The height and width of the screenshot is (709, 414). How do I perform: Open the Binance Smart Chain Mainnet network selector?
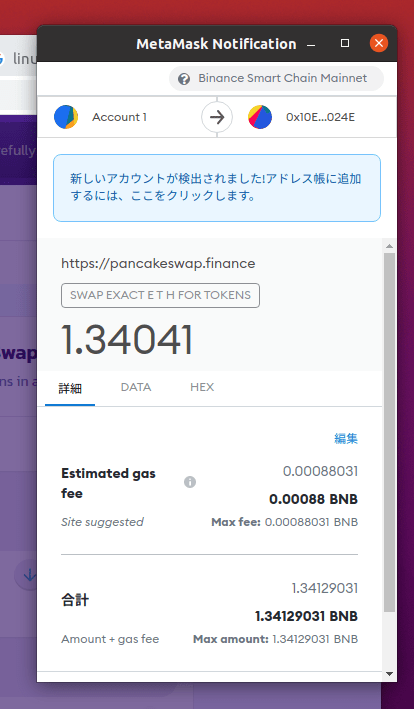[277, 79]
